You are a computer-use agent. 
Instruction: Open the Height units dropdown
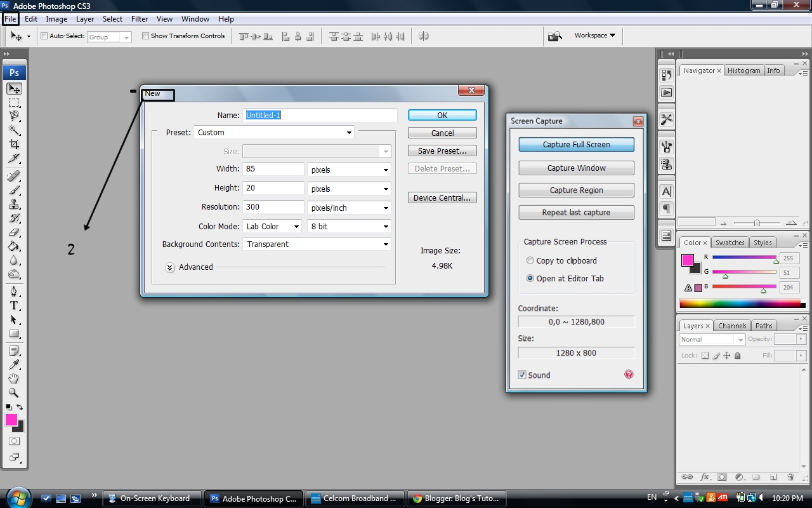349,189
